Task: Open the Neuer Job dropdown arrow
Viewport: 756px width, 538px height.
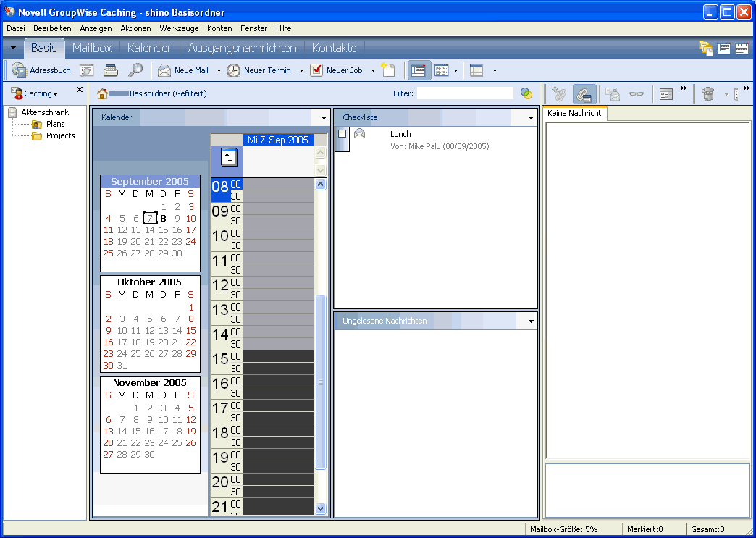Action: pos(373,70)
